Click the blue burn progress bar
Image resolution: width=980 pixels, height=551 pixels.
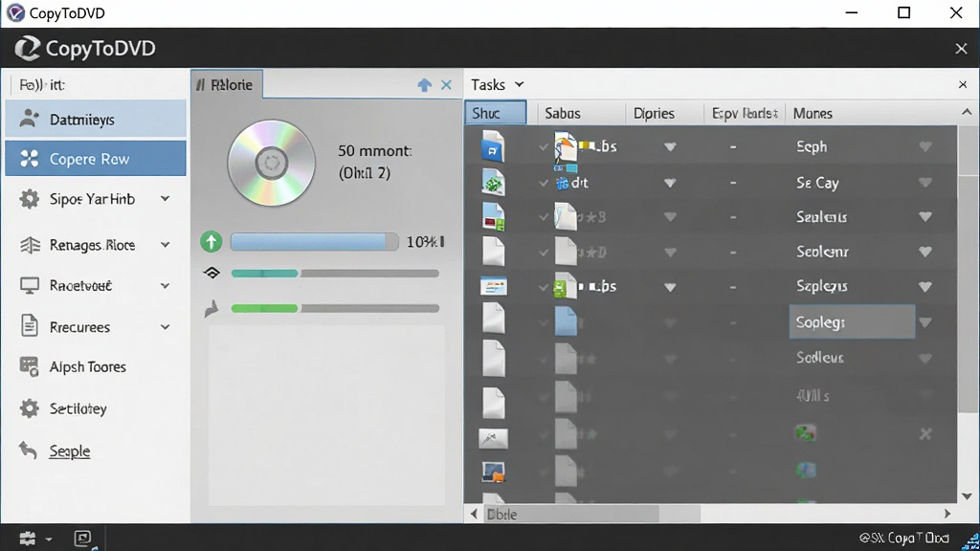314,242
